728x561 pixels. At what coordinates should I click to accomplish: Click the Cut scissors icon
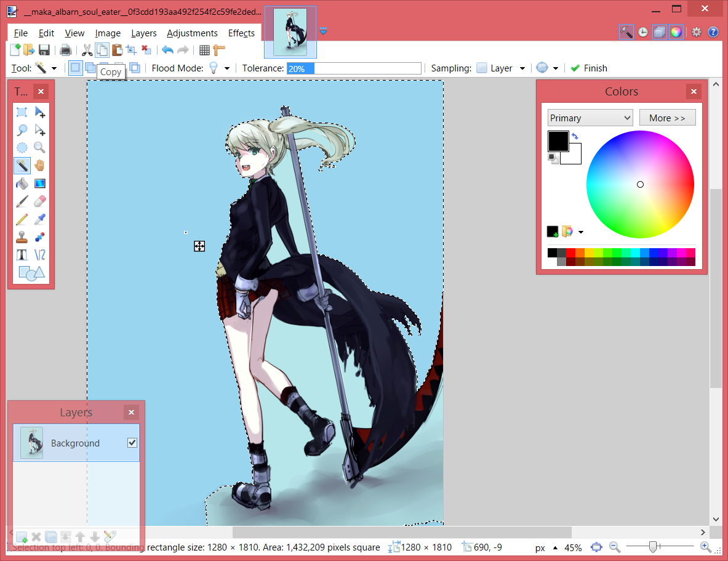pos(87,50)
